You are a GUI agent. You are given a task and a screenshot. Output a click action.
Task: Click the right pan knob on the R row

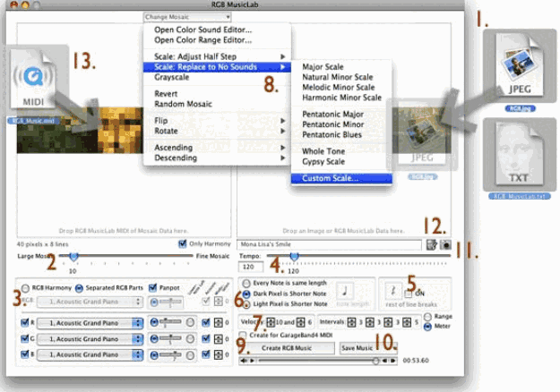coord(190,322)
